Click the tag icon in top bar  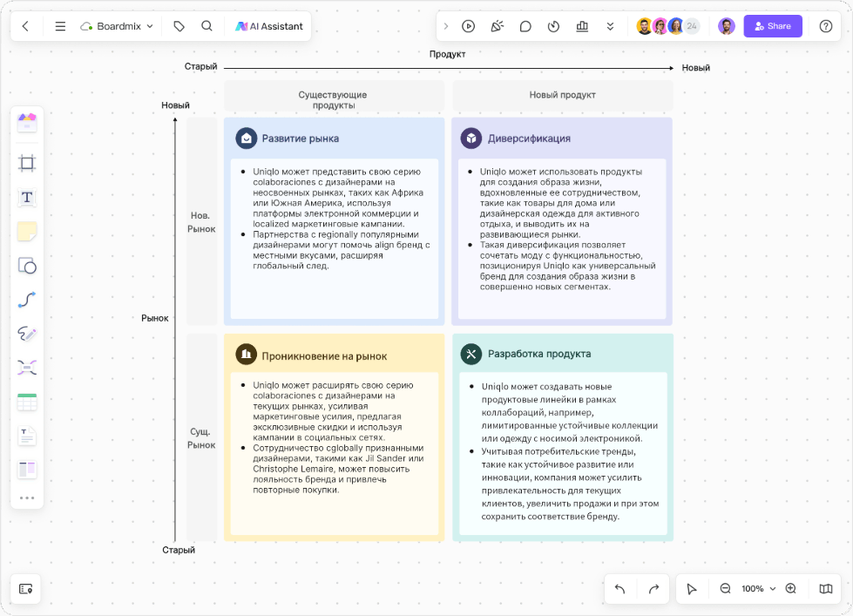[179, 26]
